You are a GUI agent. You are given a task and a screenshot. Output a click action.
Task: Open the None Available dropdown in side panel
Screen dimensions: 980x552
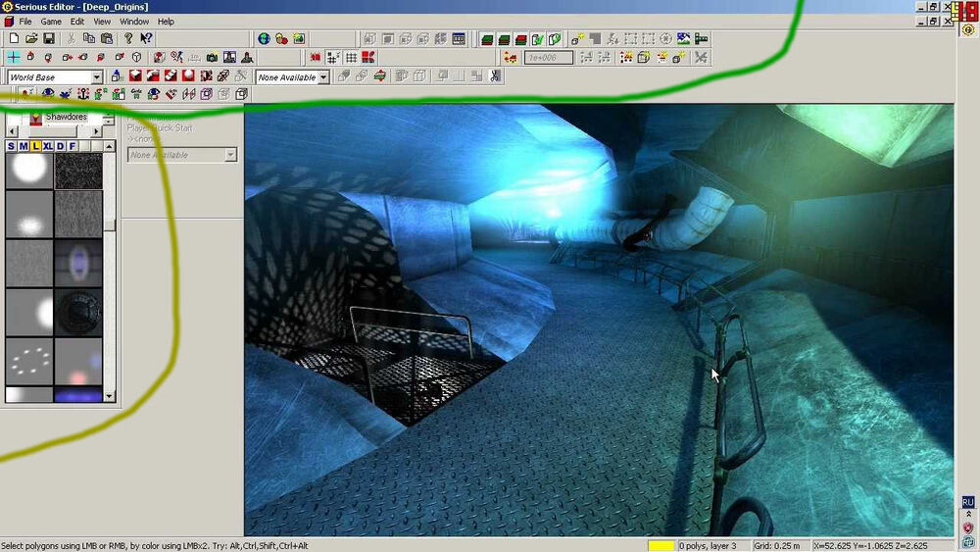click(x=230, y=154)
